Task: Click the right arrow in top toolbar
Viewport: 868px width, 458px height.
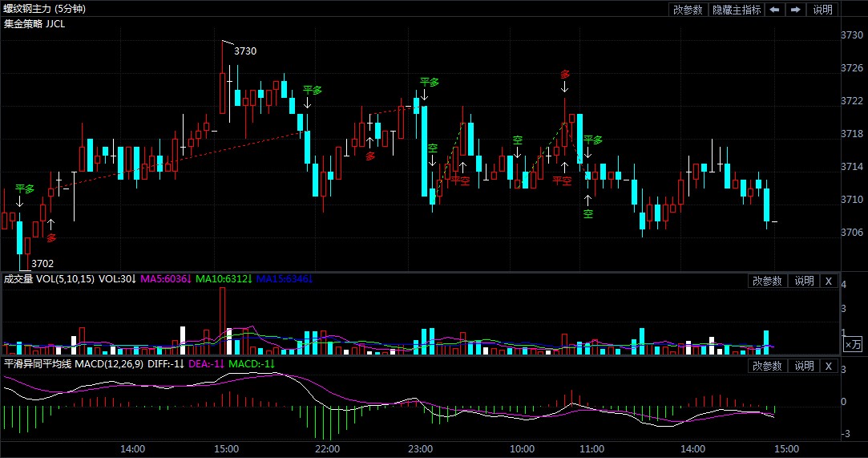Action: [x=795, y=10]
